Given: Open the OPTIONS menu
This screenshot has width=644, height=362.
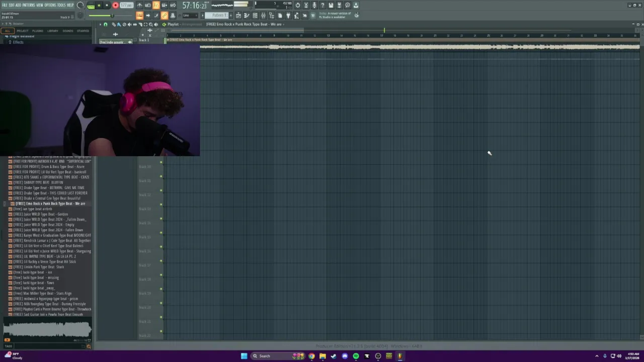Looking at the screenshot, I should (50, 5).
